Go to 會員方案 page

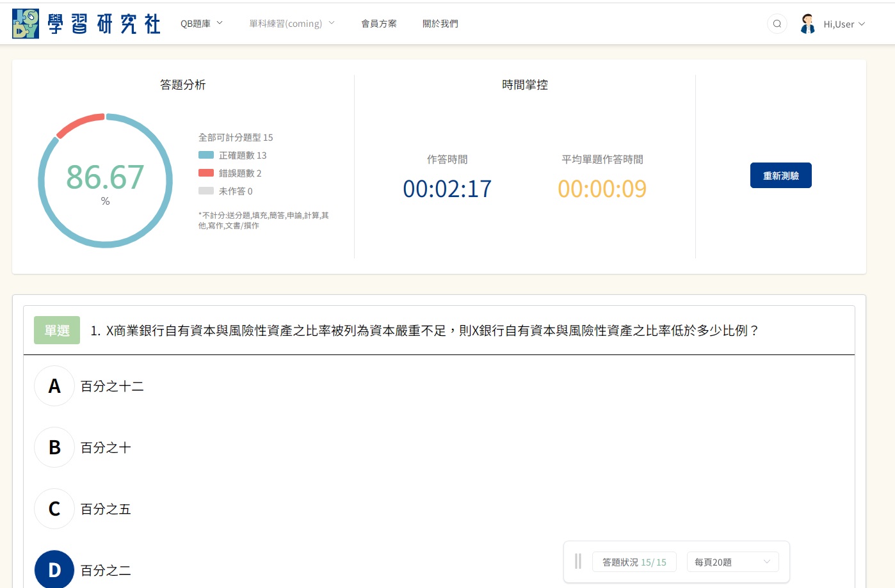[x=379, y=24]
